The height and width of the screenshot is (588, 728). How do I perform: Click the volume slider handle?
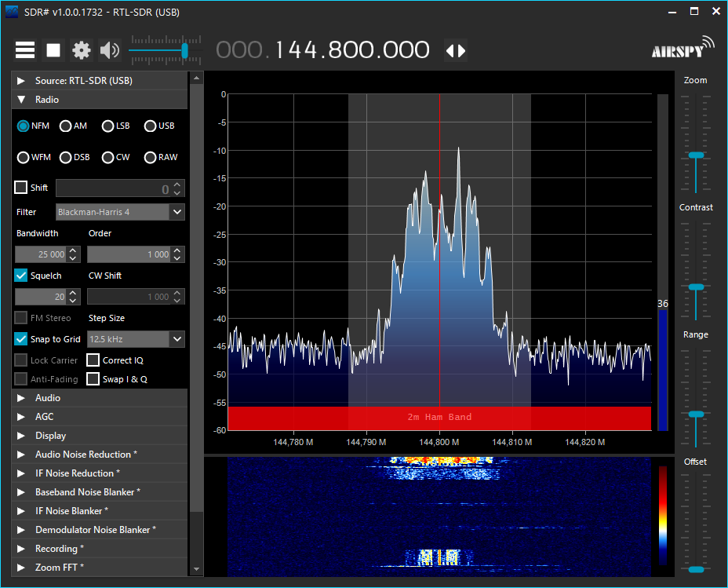point(185,50)
